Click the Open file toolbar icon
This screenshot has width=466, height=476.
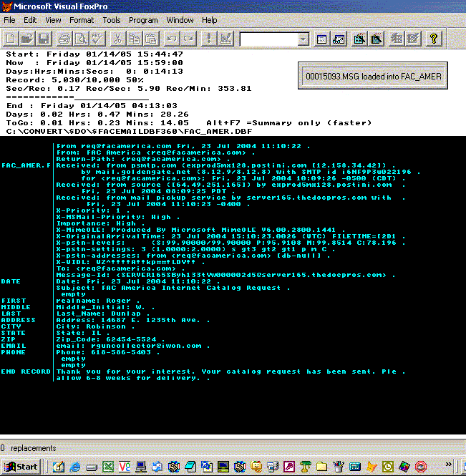[x=27, y=39]
